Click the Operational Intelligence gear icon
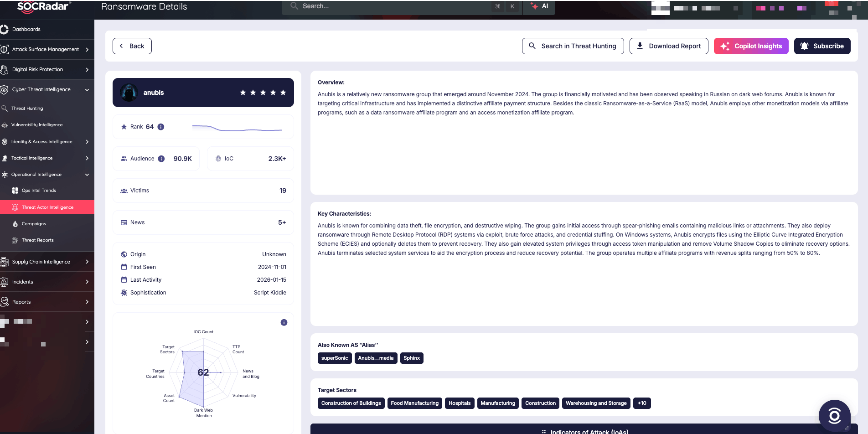 (5, 175)
